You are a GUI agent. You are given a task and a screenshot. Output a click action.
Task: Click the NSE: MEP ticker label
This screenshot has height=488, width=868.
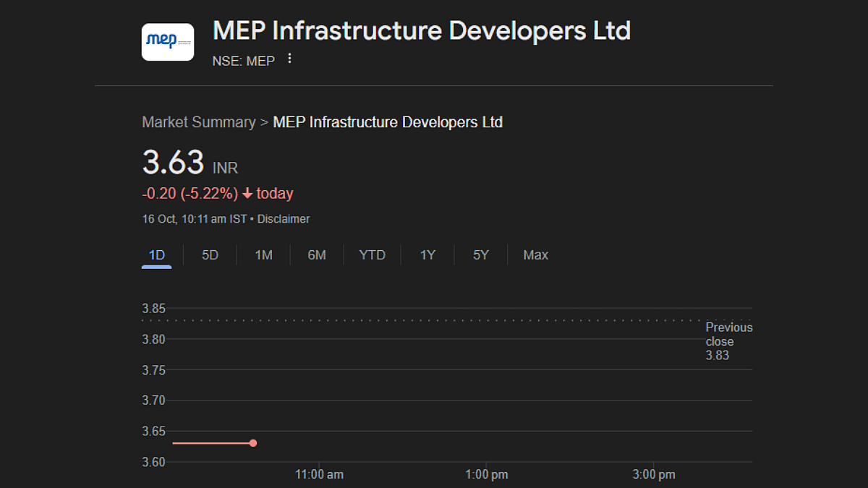click(x=243, y=61)
